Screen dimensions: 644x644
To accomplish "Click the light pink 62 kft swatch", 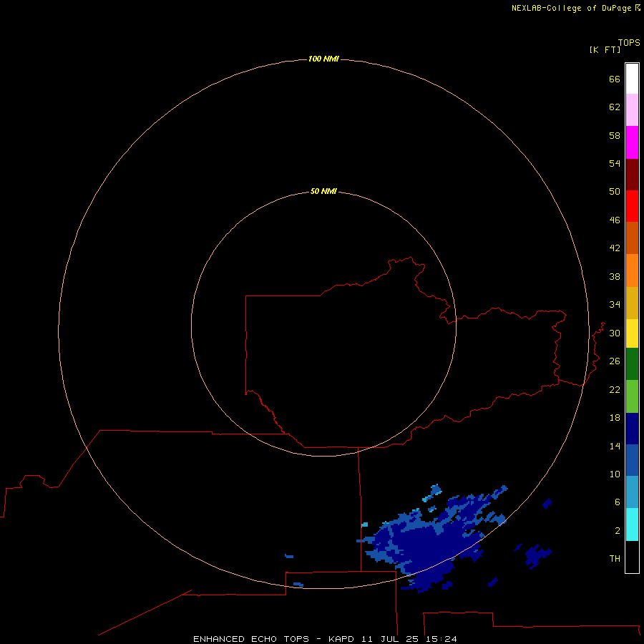I will click(632, 110).
